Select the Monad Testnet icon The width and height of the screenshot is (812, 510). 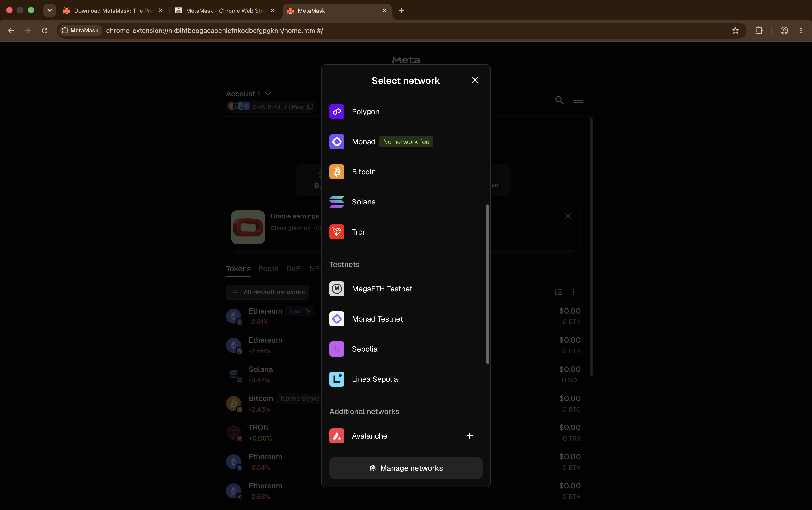(x=336, y=319)
